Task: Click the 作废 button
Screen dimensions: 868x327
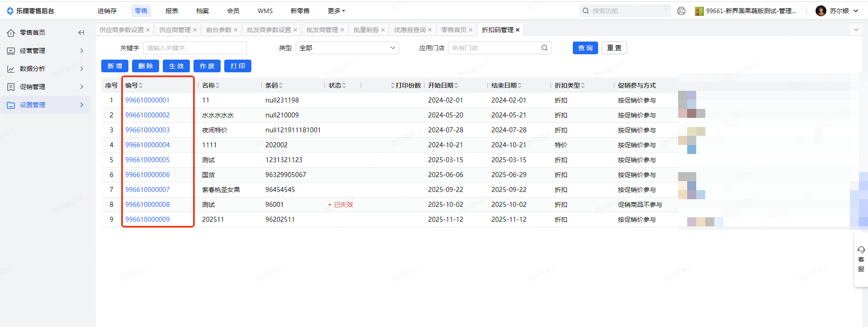Action: click(207, 66)
